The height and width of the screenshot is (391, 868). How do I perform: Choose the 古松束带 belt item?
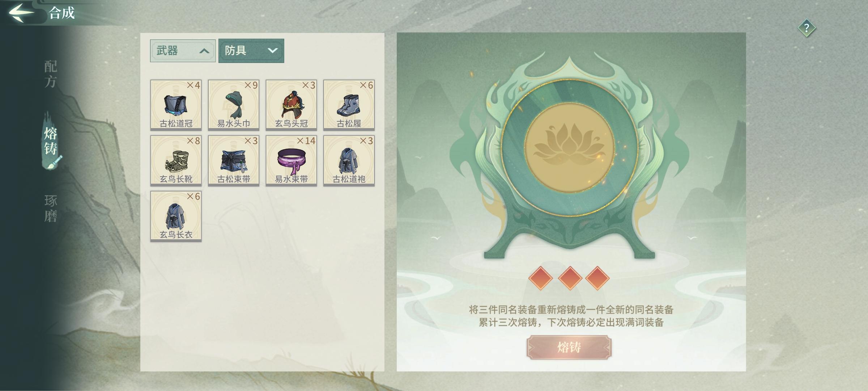[234, 161]
